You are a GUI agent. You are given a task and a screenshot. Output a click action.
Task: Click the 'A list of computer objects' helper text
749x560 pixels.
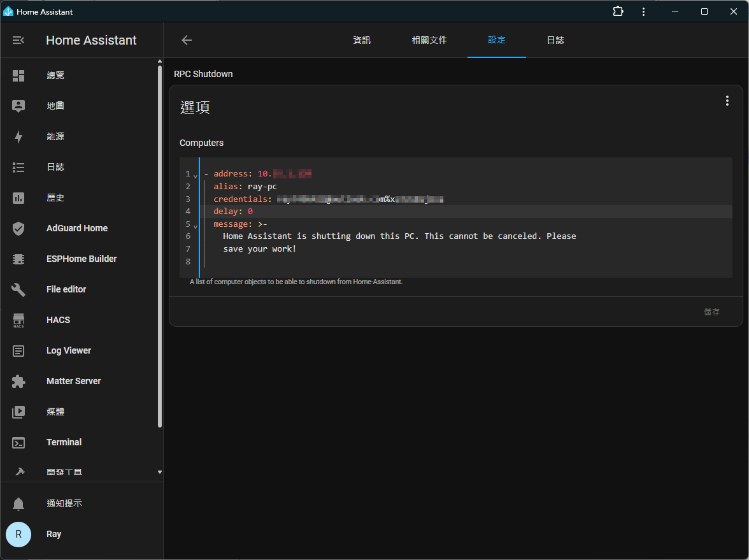(296, 282)
